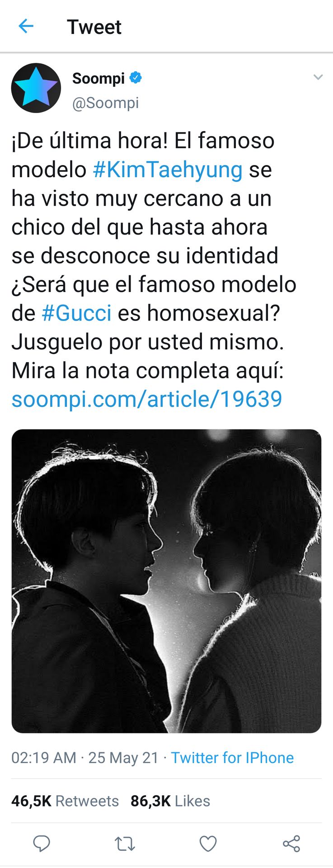Retweet this post using the arrows icon

point(125,843)
